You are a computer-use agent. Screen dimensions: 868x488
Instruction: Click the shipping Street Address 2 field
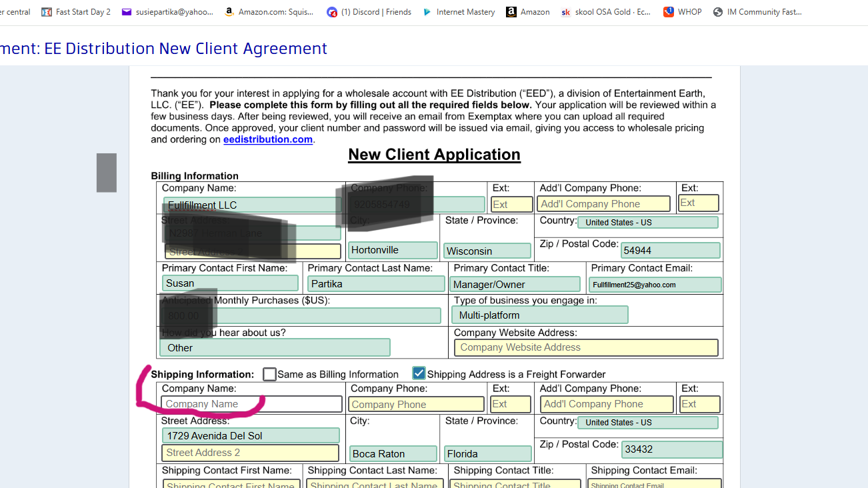250,453
